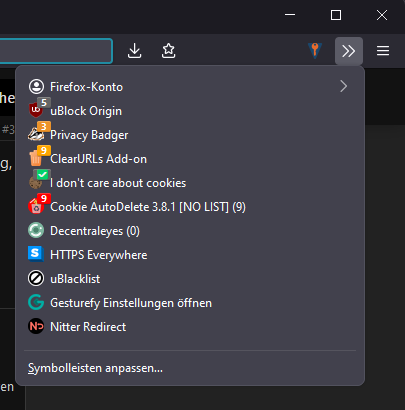405x410 pixels.
Task: Open the Nitter Redirect entry
Action: [190, 327]
